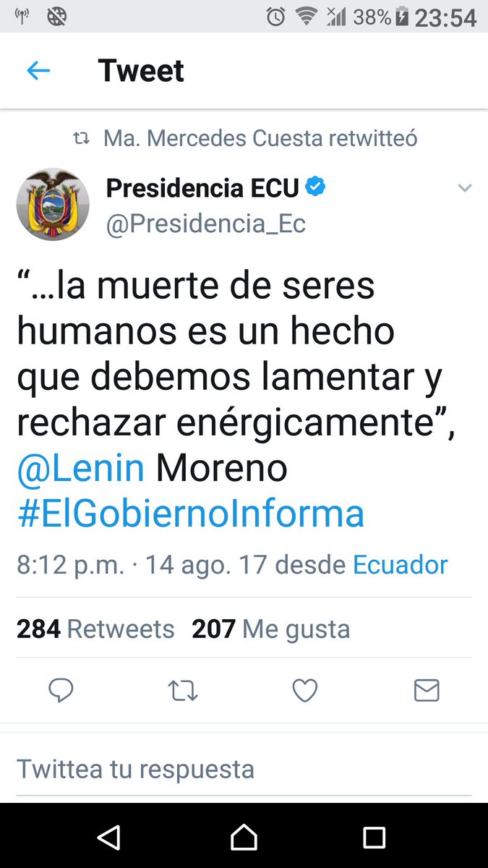Tap the Presidencia ECU profile avatar

click(x=53, y=205)
